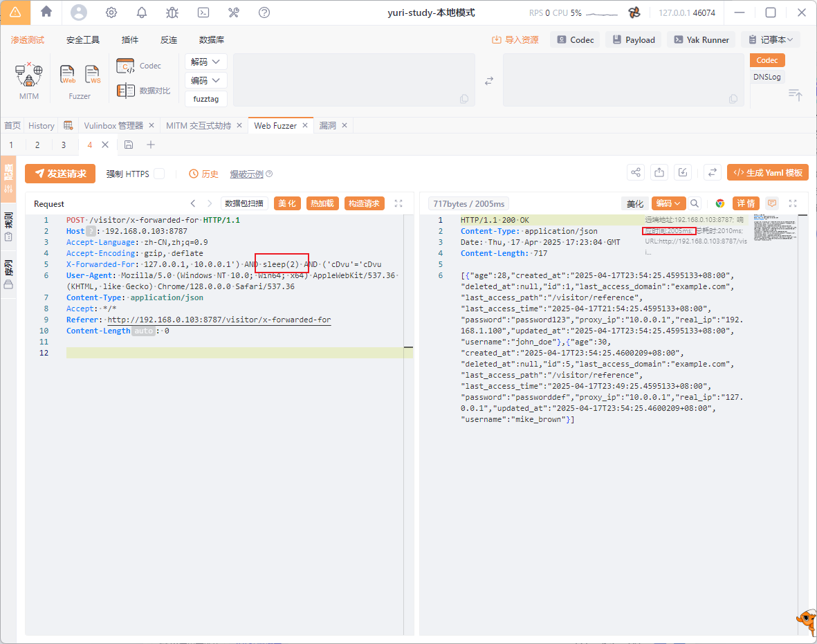Screen dimensions: 817x644
Task: Expand the 解码 dropdown
Action: [205, 62]
